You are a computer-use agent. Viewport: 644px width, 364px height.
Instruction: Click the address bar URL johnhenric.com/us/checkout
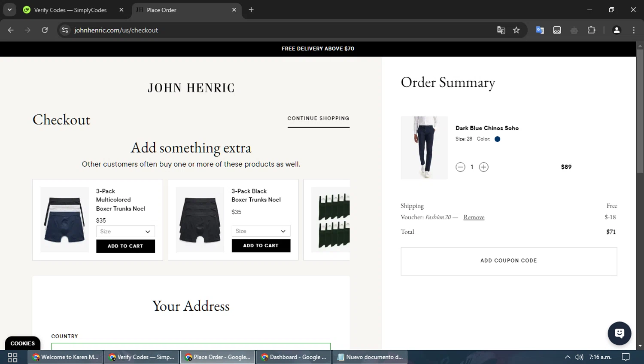pyautogui.click(x=116, y=30)
